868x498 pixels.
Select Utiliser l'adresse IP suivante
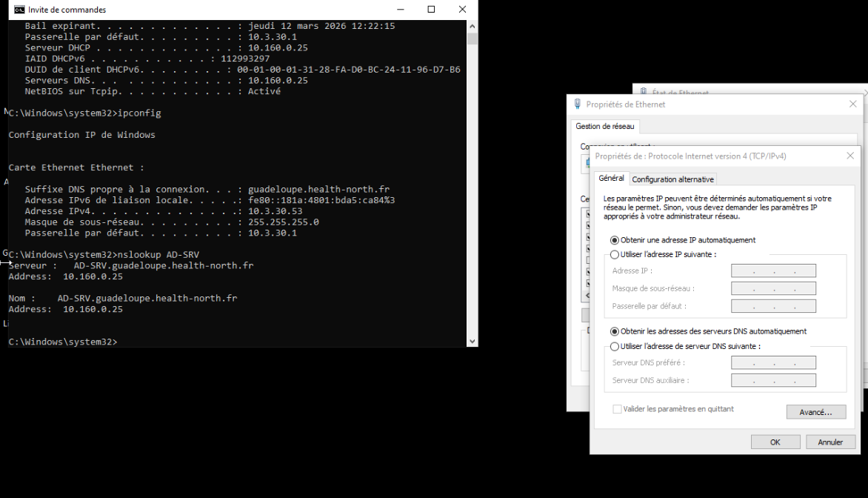pyautogui.click(x=615, y=254)
